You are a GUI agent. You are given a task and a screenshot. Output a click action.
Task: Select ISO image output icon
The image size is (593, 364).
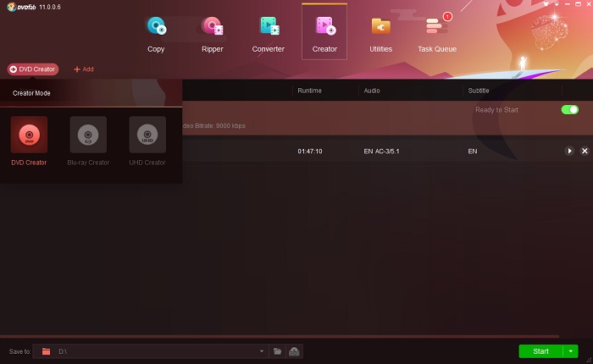pos(294,350)
